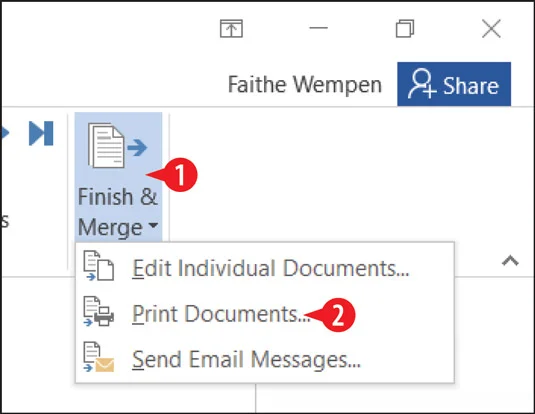Click the Share button text
The width and height of the screenshot is (535, 414).
(471, 86)
